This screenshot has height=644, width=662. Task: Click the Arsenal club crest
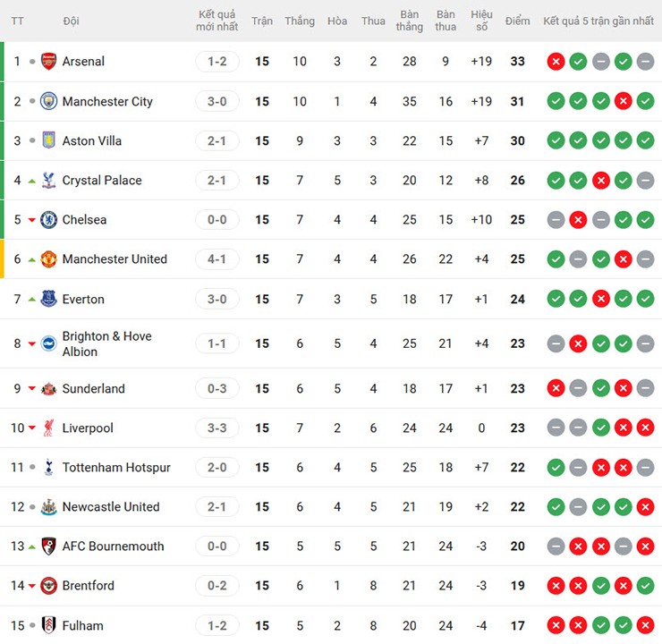click(48, 62)
